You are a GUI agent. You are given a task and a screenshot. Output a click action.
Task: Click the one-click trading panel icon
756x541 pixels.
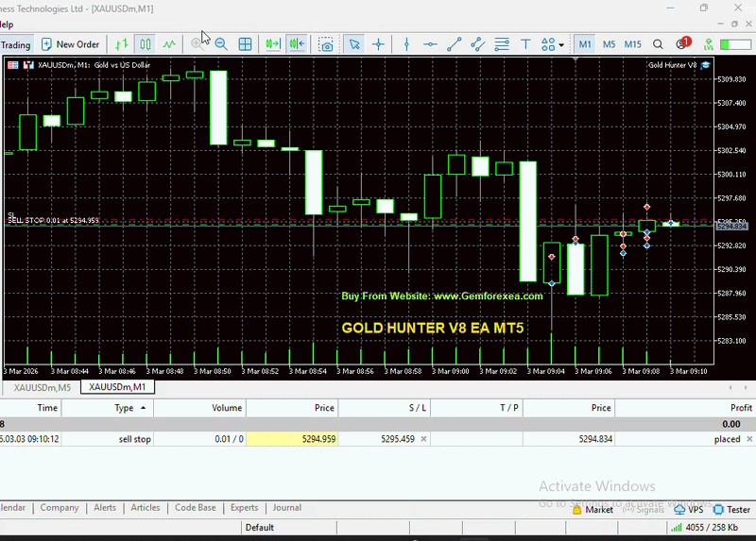28,65
